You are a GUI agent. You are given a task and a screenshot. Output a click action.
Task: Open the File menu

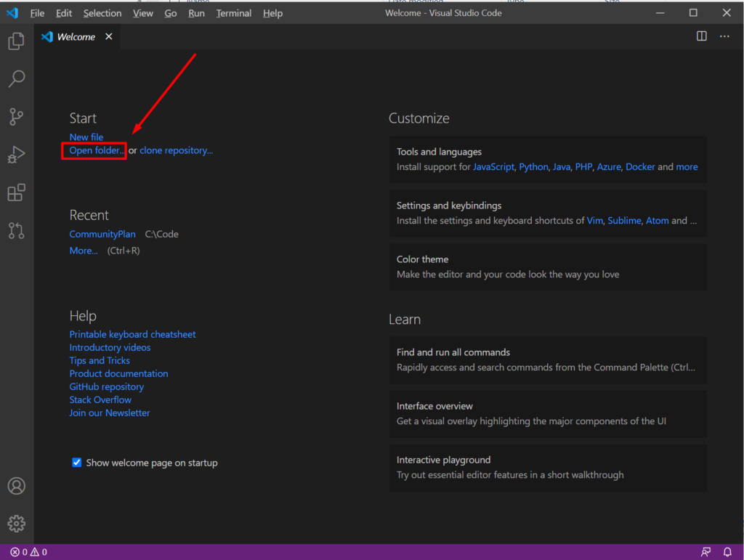(x=37, y=13)
